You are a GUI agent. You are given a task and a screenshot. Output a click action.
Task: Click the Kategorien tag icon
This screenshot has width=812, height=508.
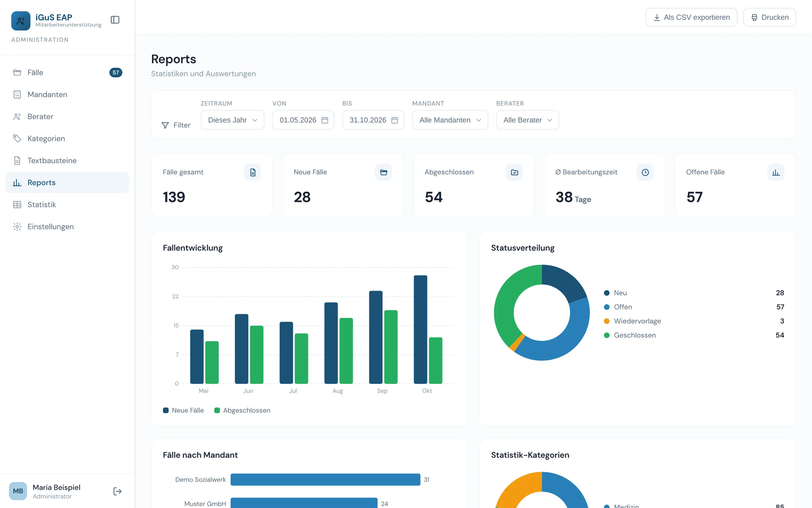(x=17, y=139)
